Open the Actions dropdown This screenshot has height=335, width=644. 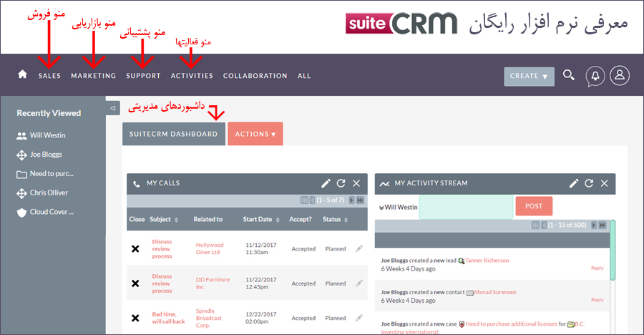[255, 134]
